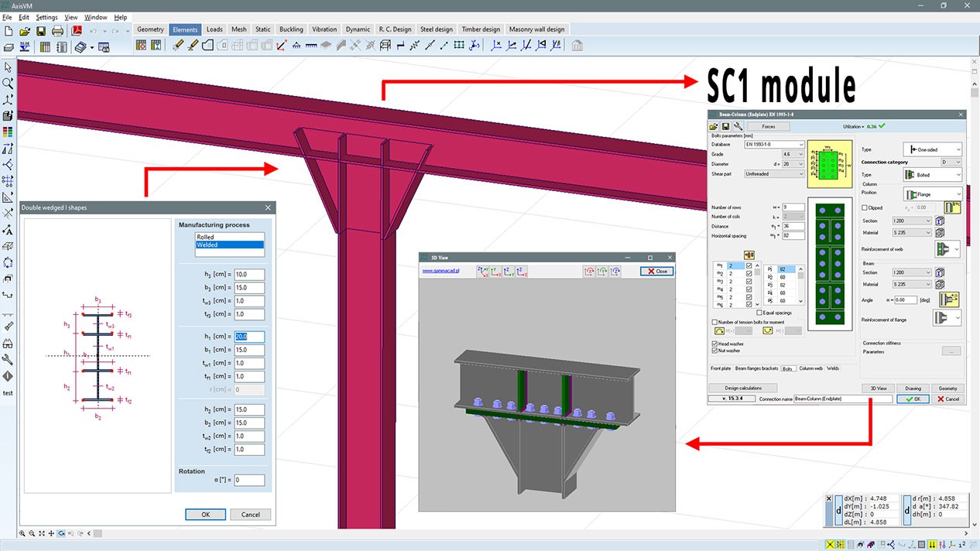Image resolution: width=980 pixels, height=551 pixels.
Task: Set 3D View to the Z-X plane view
Action: coord(522,272)
